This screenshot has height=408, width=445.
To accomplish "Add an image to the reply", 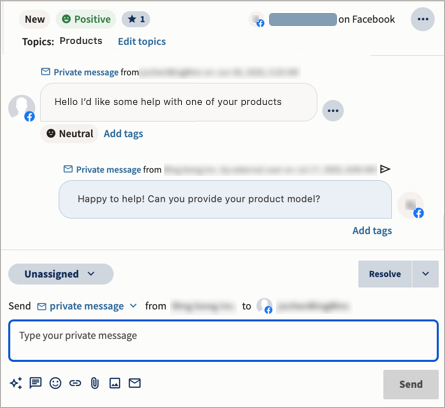I will coord(115,383).
